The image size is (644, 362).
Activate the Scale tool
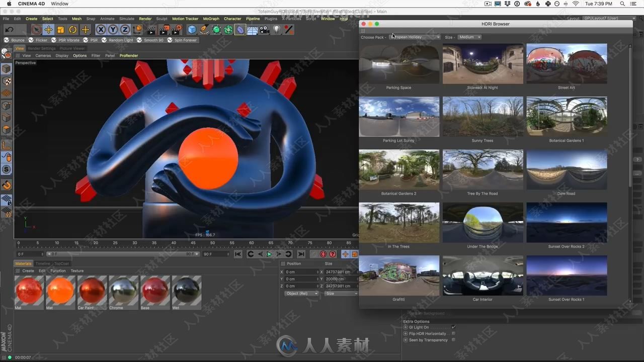60,30
